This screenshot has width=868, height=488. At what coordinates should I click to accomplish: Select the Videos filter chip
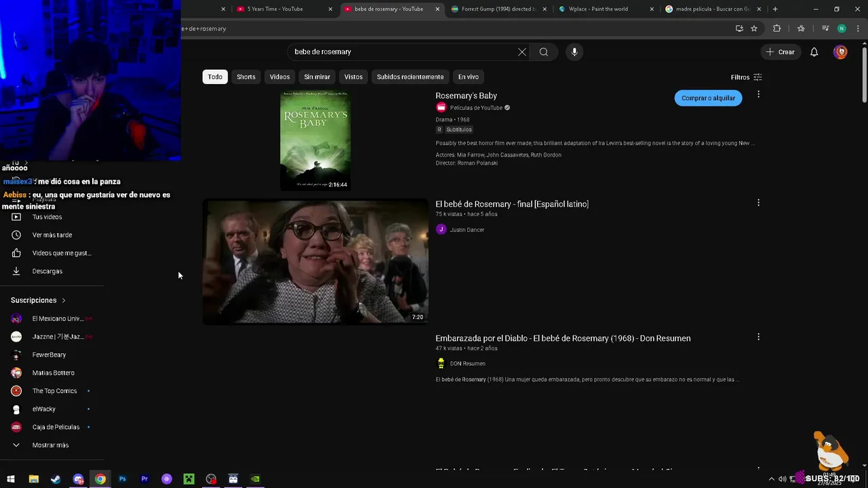pos(279,77)
